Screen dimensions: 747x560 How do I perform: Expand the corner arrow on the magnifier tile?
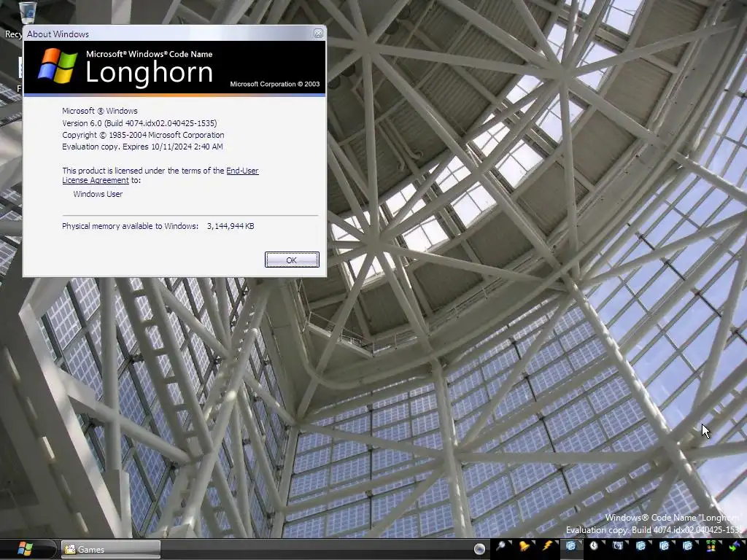click(x=510, y=542)
